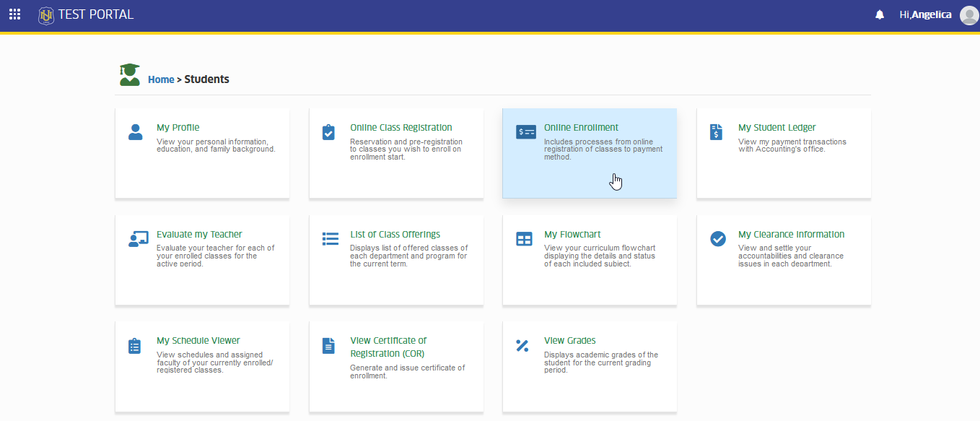Open My Clearance Information title

(x=792, y=235)
